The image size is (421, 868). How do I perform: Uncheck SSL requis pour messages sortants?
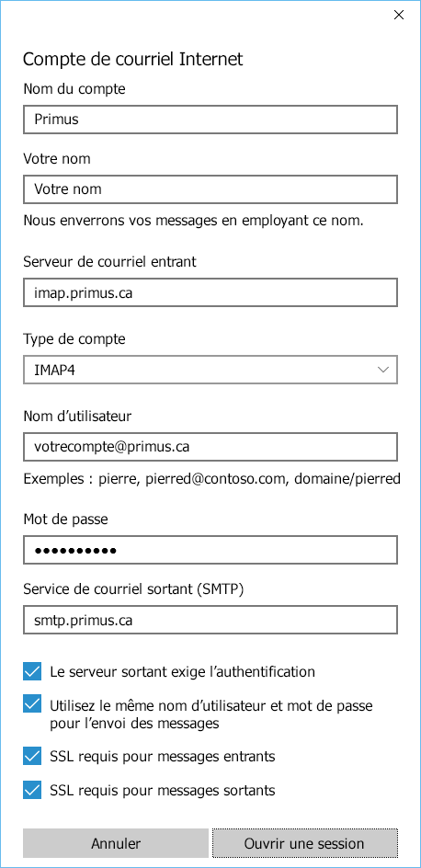pyautogui.click(x=32, y=790)
